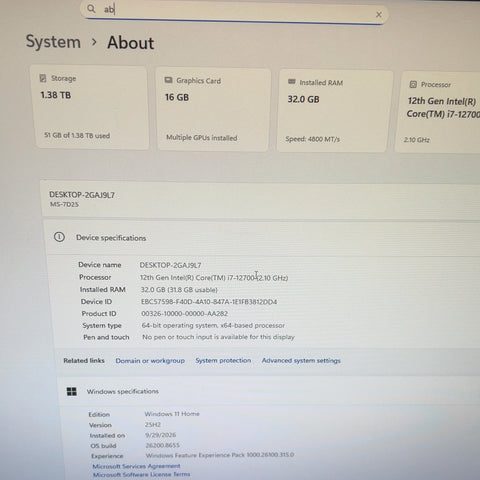Screen dimensions: 480x480
Task: Open Microsoft Software License Terms link
Action: pos(141,474)
